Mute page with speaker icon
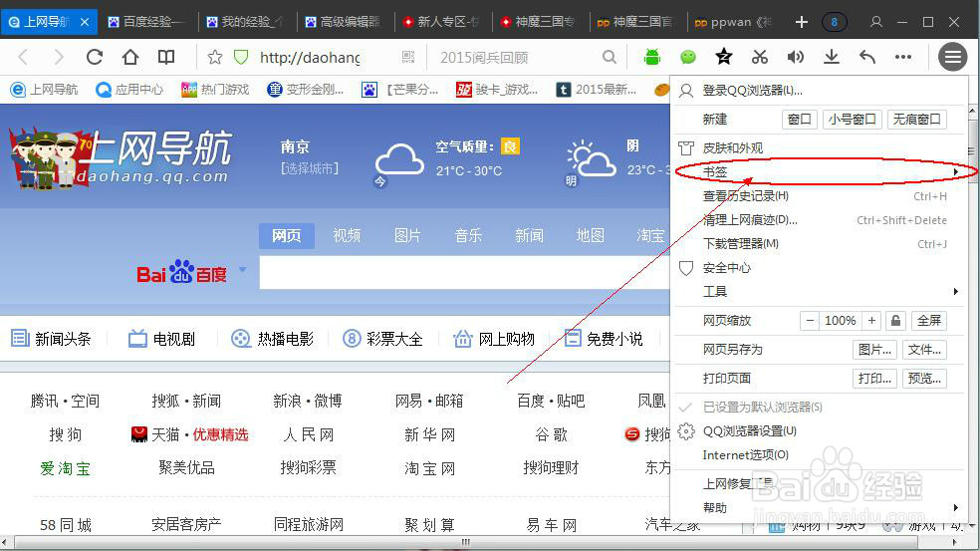Viewport: 980px width, 551px height. click(x=795, y=57)
